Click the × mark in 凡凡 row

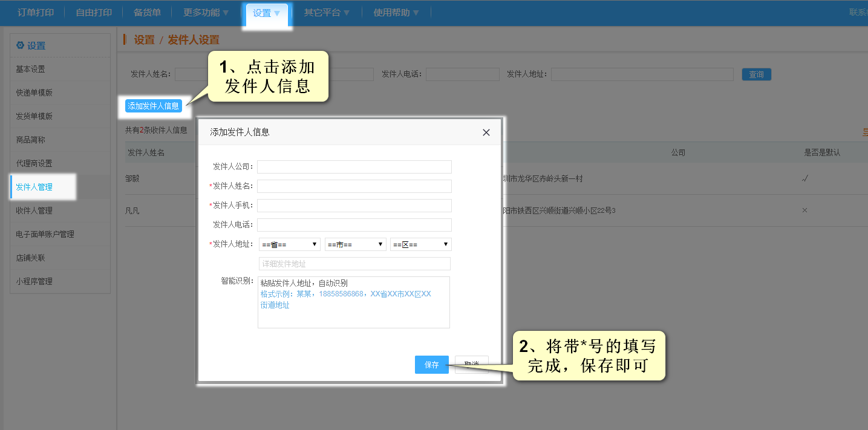coord(804,210)
